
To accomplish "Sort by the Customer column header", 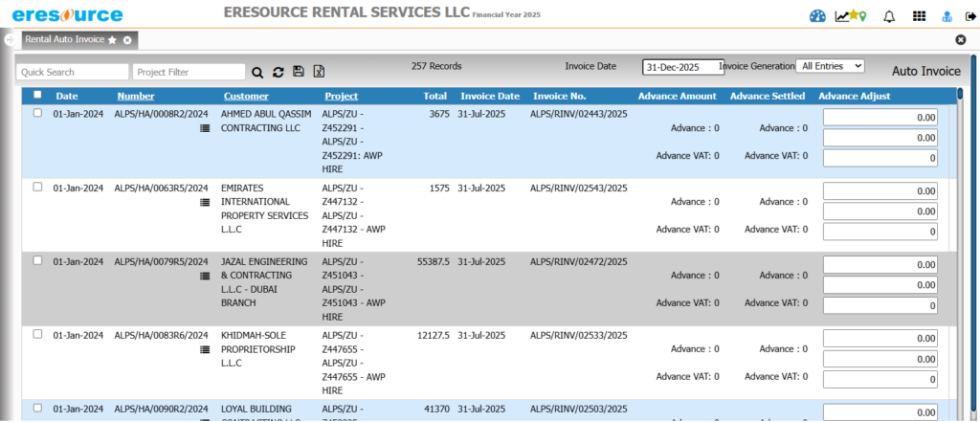I will pyautogui.click(x=246, y=96).
